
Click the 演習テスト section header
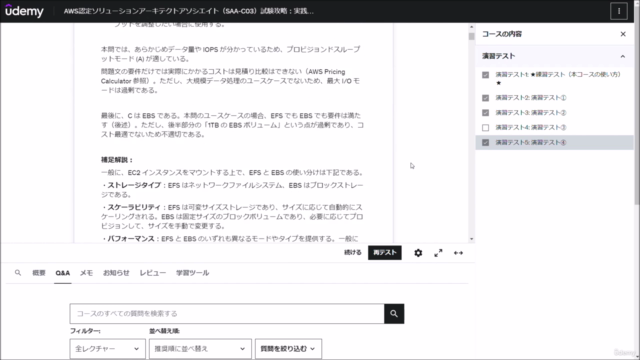click(x=554, y=56)
